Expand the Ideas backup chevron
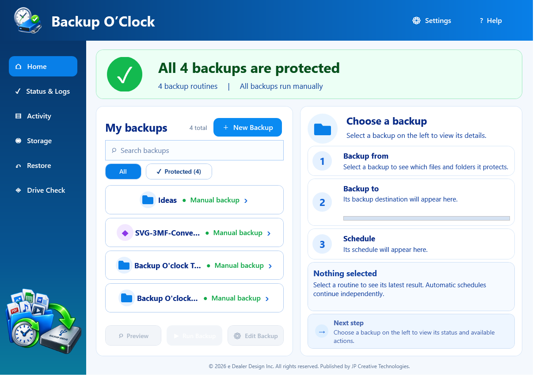 246,201
